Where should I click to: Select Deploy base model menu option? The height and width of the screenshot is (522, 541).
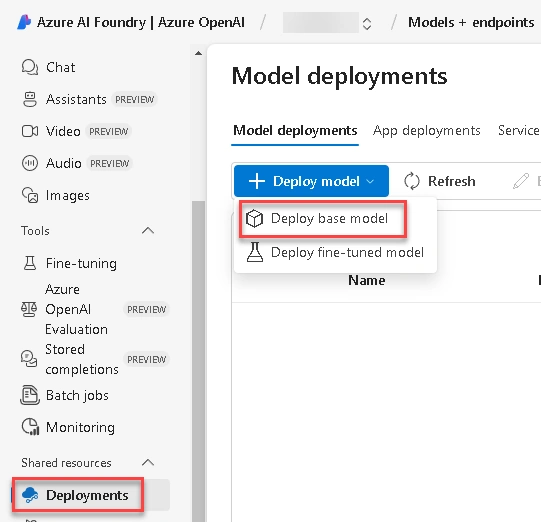[x=323, y=219]
